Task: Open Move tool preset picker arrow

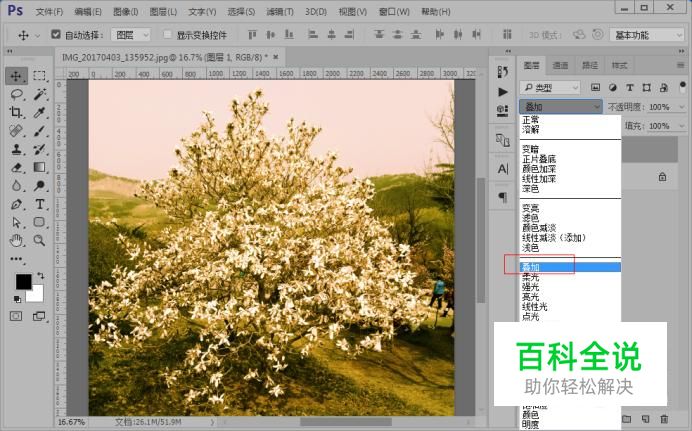Action: click(38, 35)
